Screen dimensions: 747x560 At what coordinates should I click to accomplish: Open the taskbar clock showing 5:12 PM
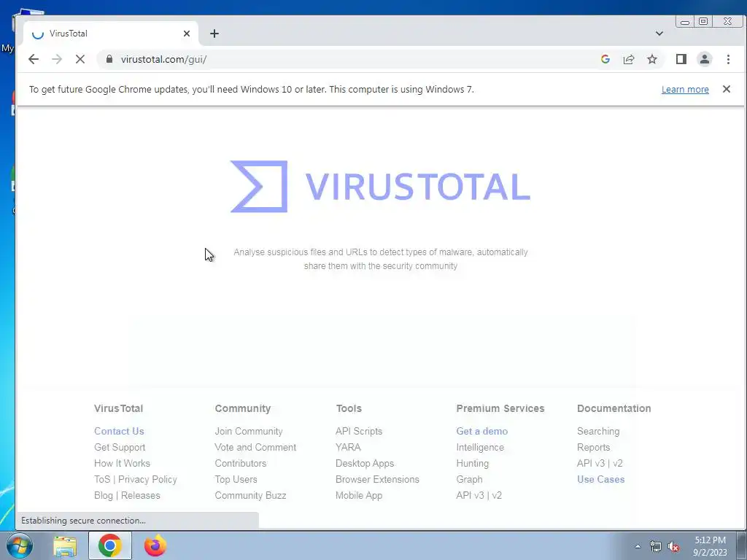[710, 546]
